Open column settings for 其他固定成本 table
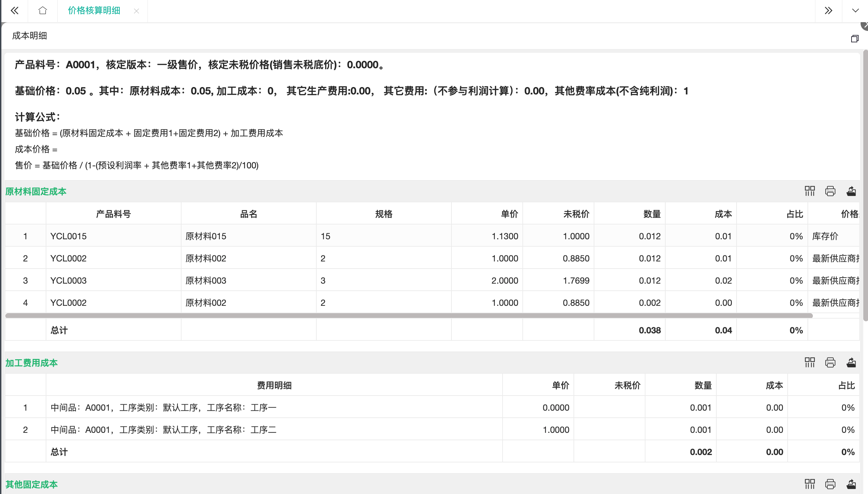 [x=810, y=484]
